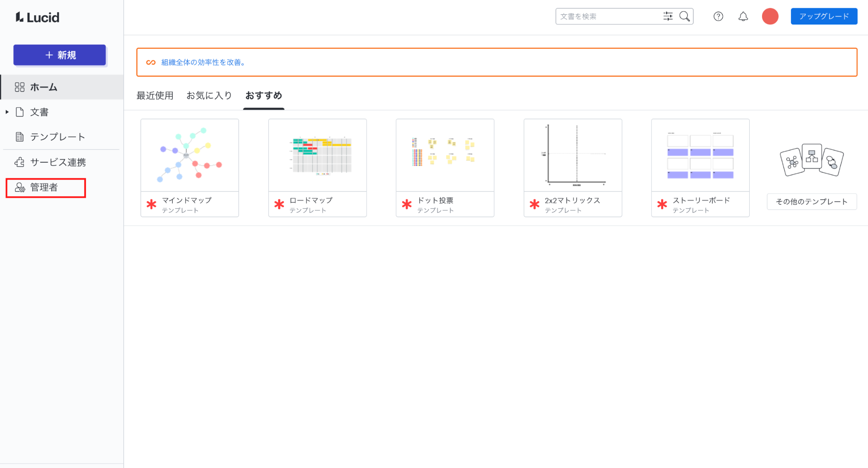Click the アップグレード button
This screenshot has height=468, width=868.
coord(824,17)
